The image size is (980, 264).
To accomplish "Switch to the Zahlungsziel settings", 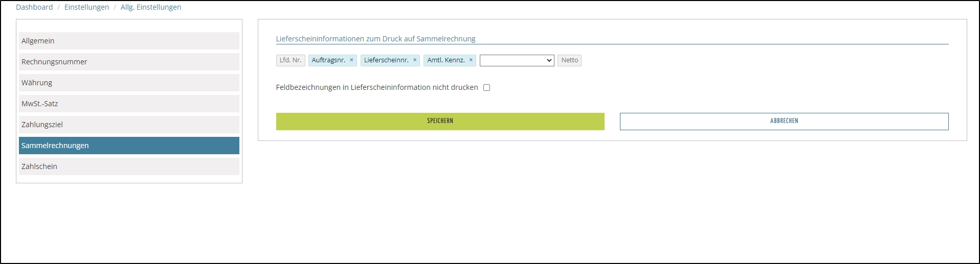I will pyautogui.click(x=129, y=125).
